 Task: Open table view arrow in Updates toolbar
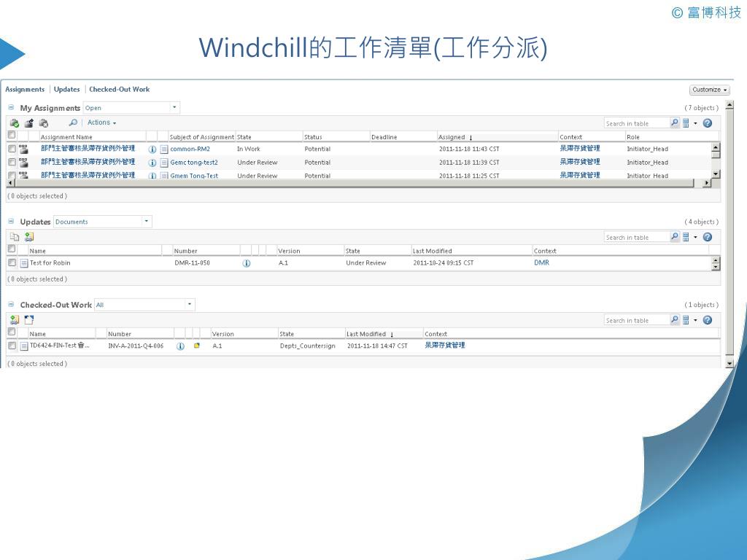[695, 237]
